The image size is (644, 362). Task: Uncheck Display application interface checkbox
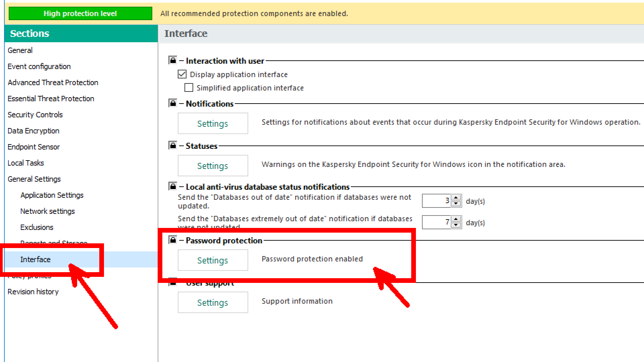point(182,74)
